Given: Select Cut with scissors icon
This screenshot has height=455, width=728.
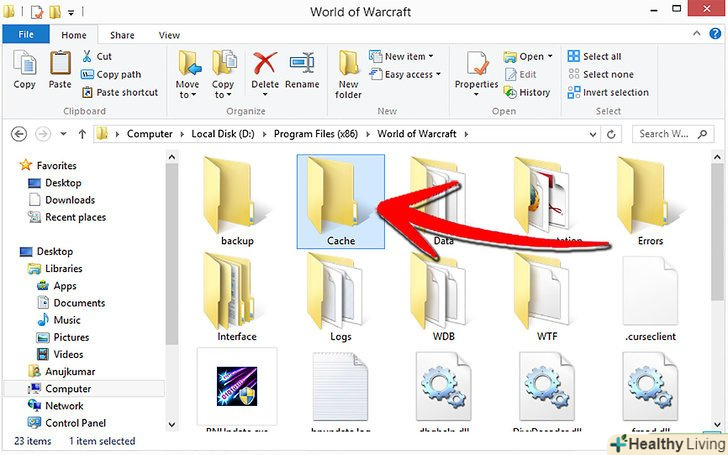Looking at the screenshot, I should click(97, 56).
